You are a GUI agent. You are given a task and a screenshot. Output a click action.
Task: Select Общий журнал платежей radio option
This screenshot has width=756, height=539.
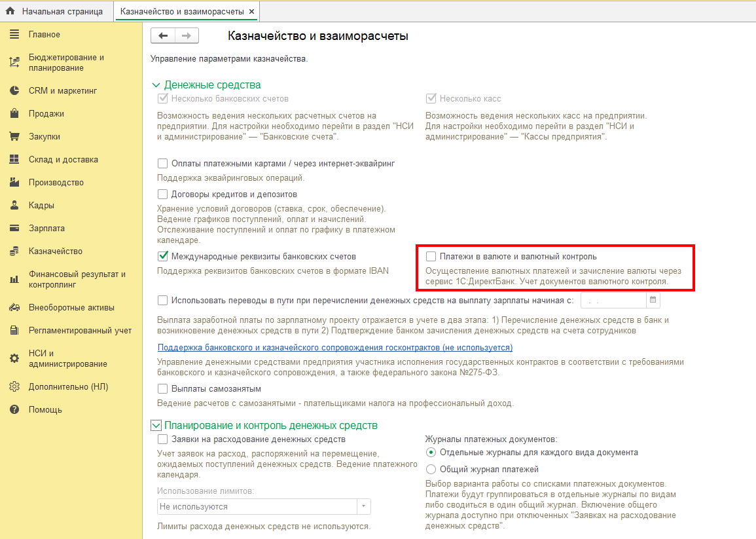[431, 469]
